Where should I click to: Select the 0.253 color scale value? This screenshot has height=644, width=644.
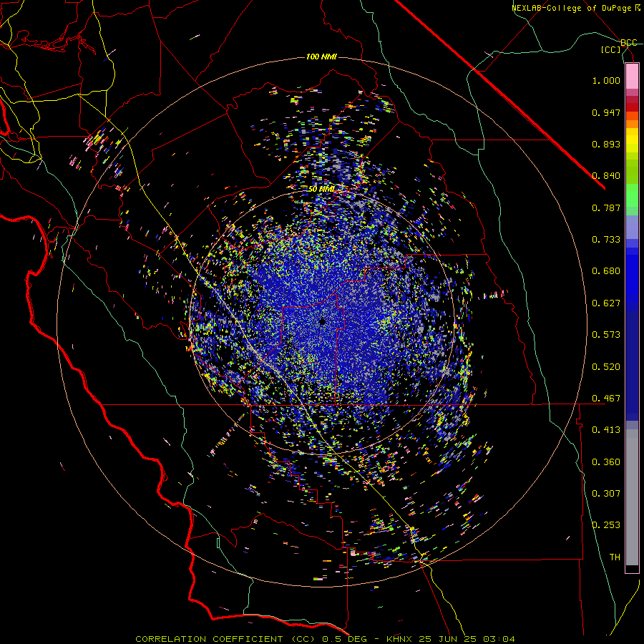(x=606, y=525)
